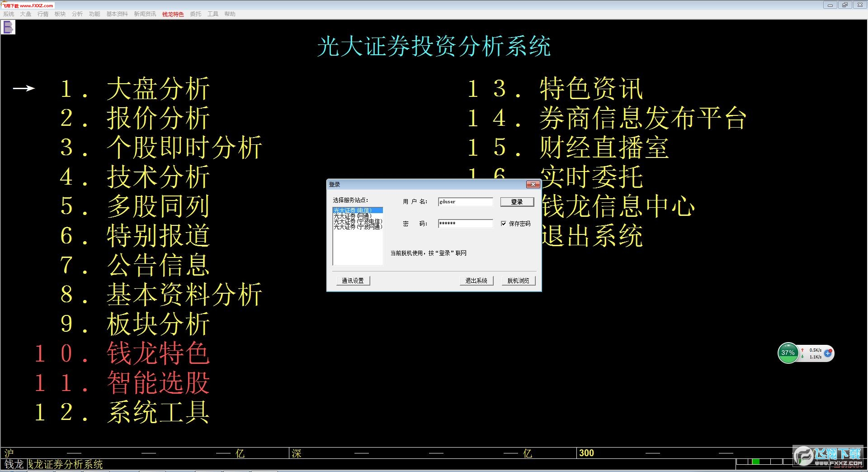Viewport: 868px width, 472px height.
Task: Choose 1. 大盘分析 from the main list
Action: pos(135,89)
